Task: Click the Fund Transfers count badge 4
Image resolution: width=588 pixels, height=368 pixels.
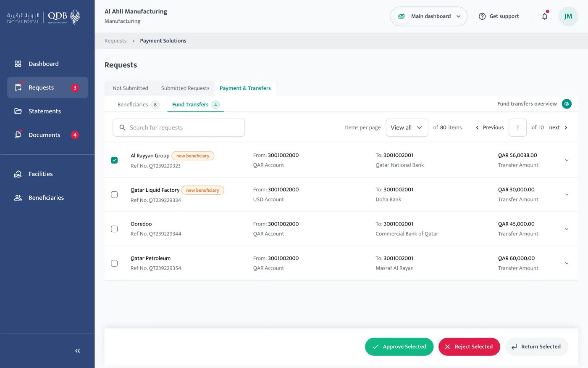Action: click(215, 105)
